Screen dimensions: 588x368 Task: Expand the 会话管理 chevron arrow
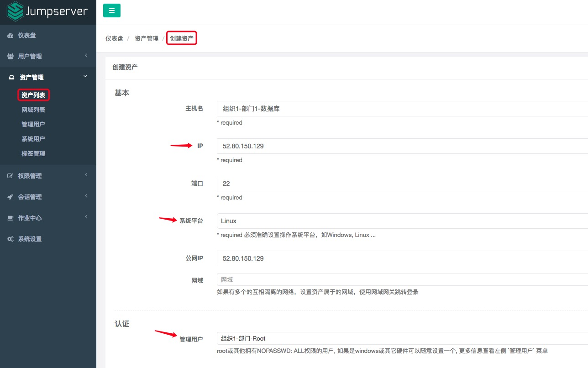(86, 196)
